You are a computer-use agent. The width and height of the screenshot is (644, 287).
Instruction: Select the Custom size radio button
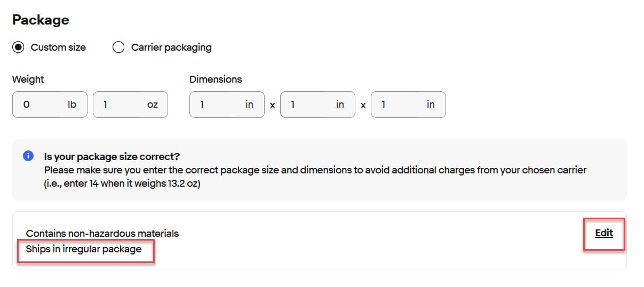19,47
